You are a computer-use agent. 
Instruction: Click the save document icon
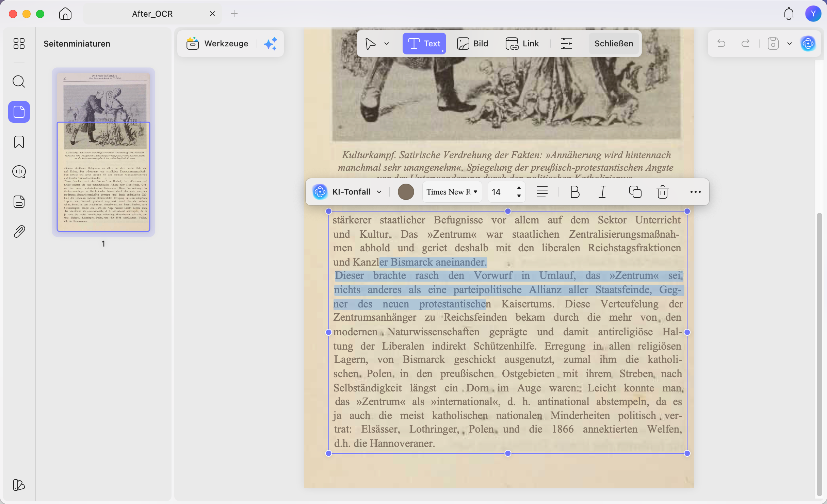tap(773, 44)
